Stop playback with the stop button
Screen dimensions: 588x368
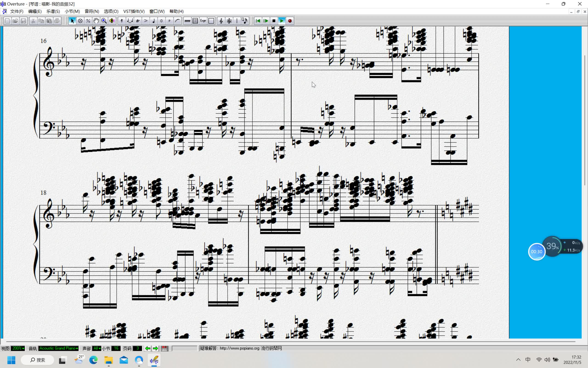pyautogui.click(x=274, y=21)
